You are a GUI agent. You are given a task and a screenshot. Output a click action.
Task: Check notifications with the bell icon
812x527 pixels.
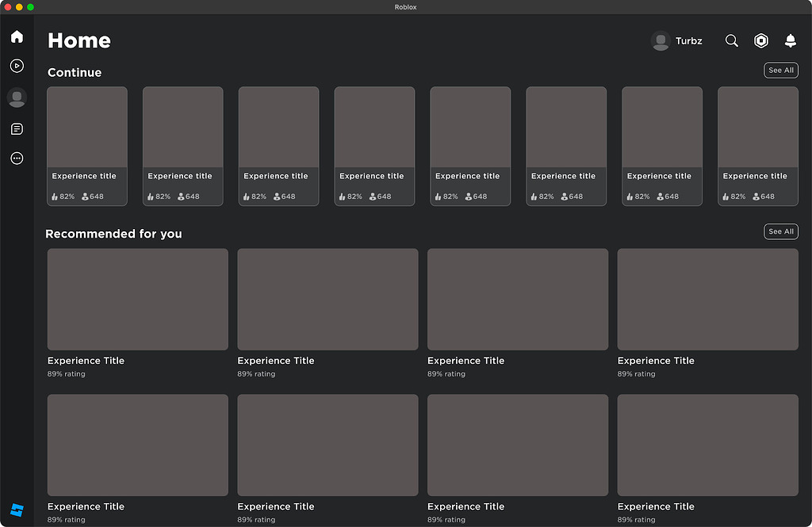tap(790, 40)
